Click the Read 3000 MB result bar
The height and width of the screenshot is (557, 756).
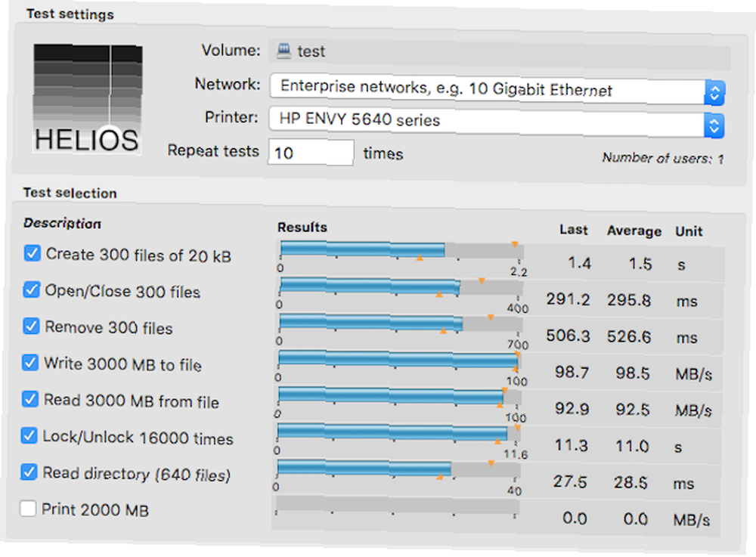(399, 397)
